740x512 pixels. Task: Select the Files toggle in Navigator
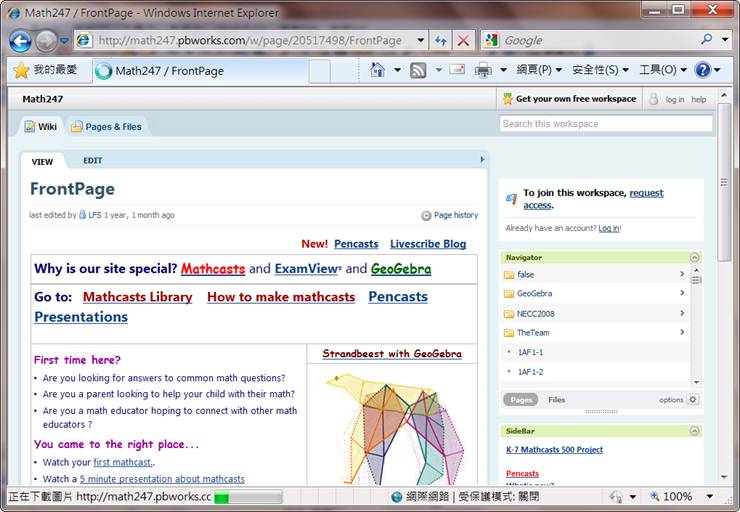click(x=557, y=400)
